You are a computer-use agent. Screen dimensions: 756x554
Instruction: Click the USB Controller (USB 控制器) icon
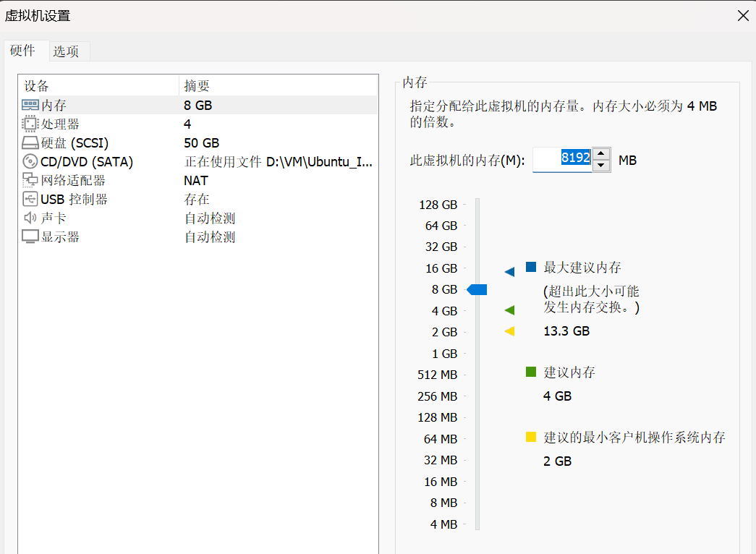[x=30, y=200]
